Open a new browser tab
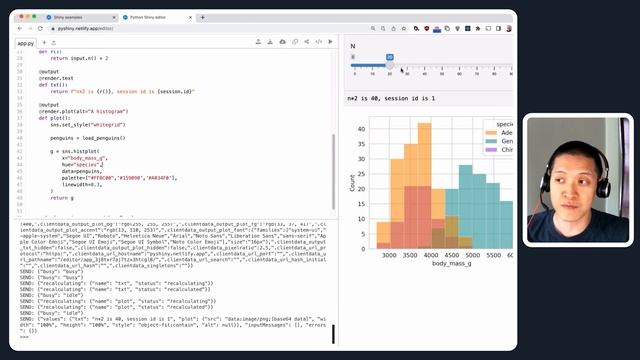This screenshot has height=360, width=640. [x=202, y=18]
